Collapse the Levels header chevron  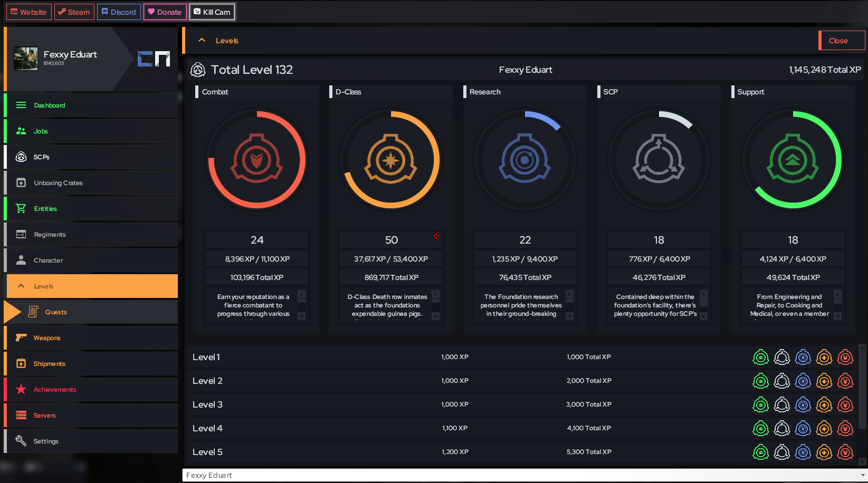(x=202, y=40)
